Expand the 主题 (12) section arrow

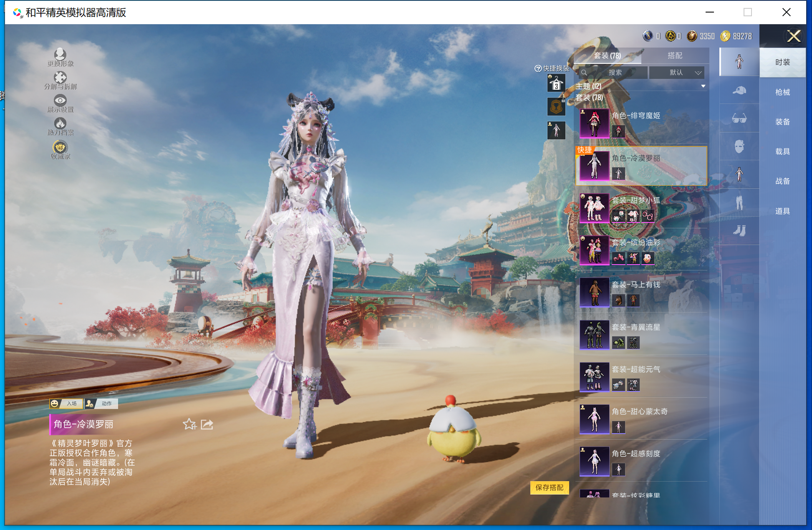pos(703,86)
